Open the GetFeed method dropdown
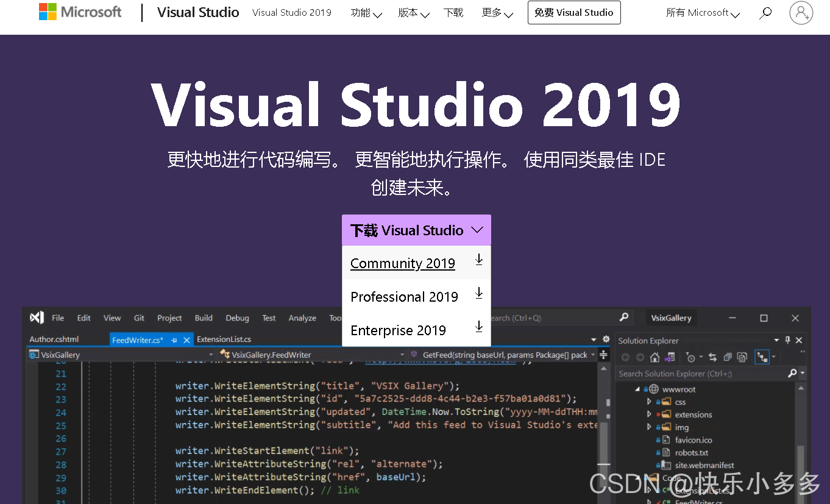Viewport: 830px width, 504px height. coord(509,354)
